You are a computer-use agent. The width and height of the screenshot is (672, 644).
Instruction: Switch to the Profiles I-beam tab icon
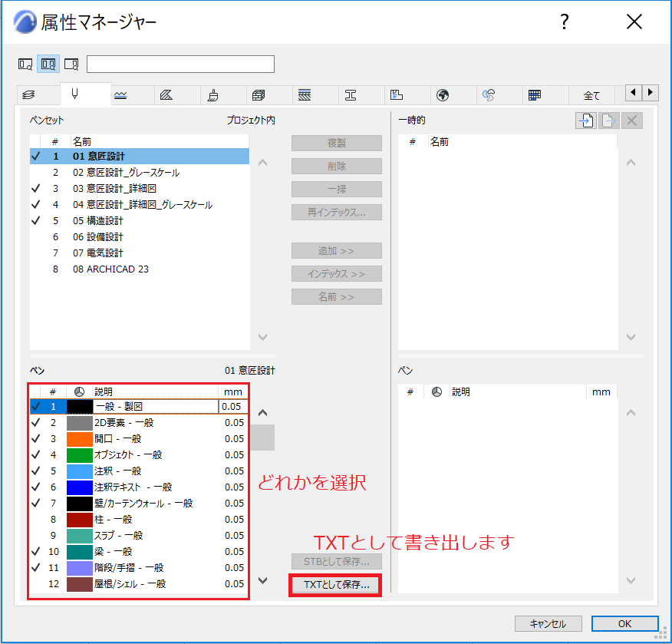click(x=351, y=94)
